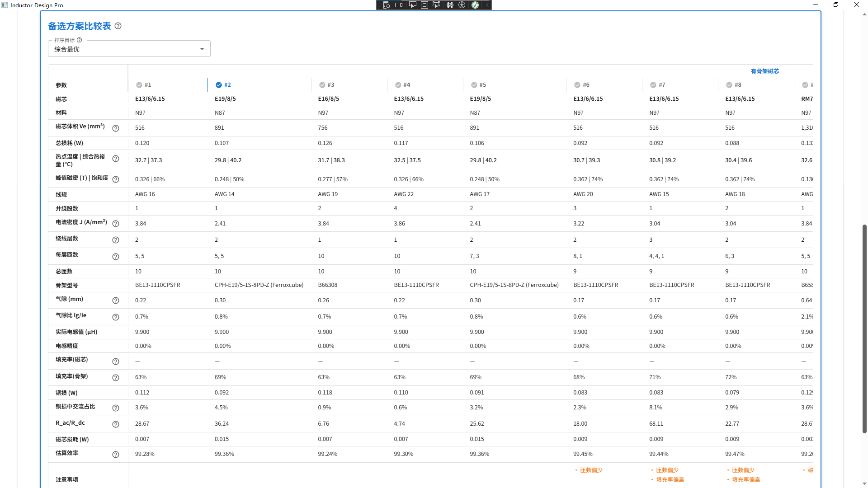Click the video camera icon in debug toolbar

[x=399, y=5]
